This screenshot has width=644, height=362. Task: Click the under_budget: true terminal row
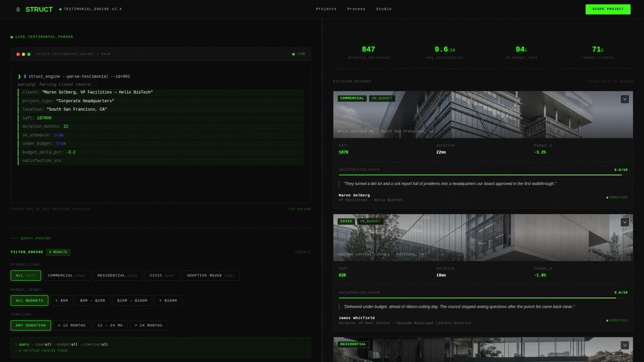point(161,143)
